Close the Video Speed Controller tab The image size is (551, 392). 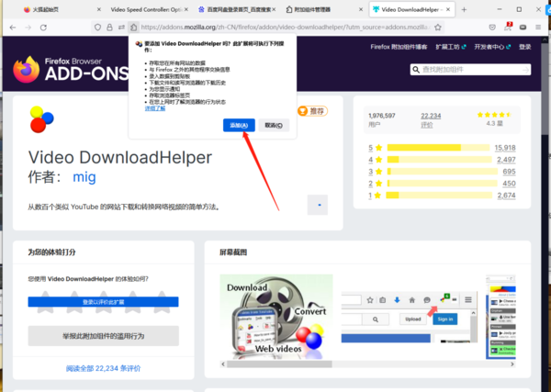pyautogui.click(x=186, y=9)
